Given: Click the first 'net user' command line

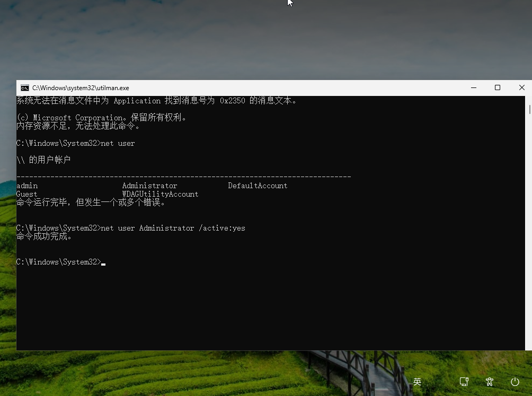Looking at the screenshot, I should [x=118, y=144].
